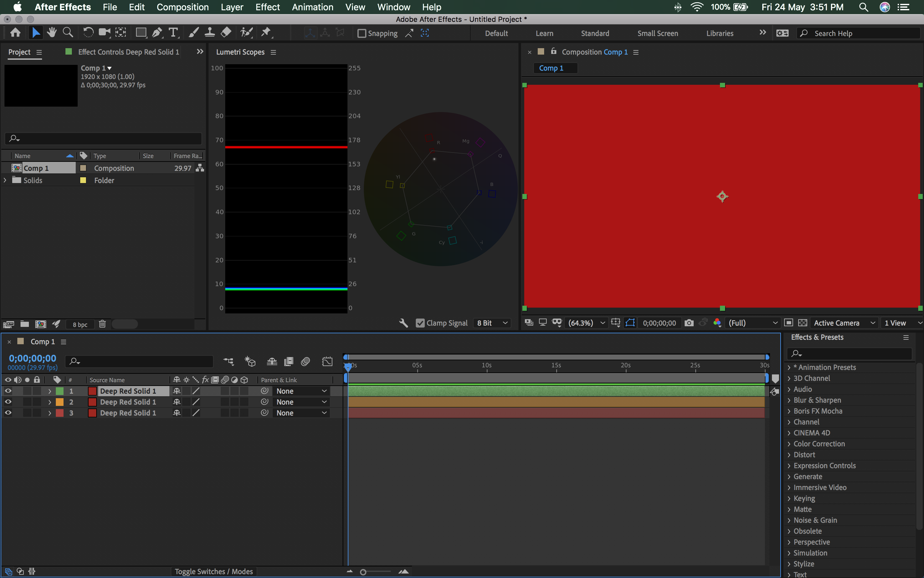The image size is (924, 578).
Task: Select the Eraser tool
Action: tap(226, 33)
